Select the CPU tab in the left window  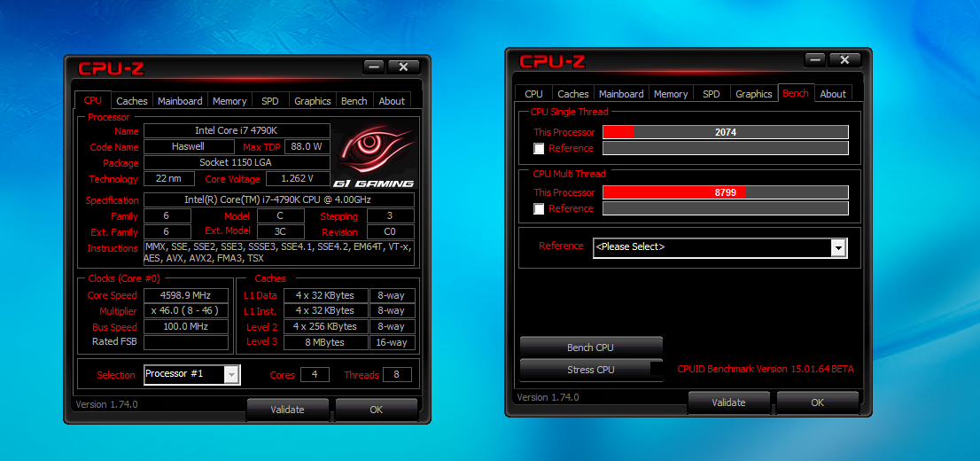point(92,100)
